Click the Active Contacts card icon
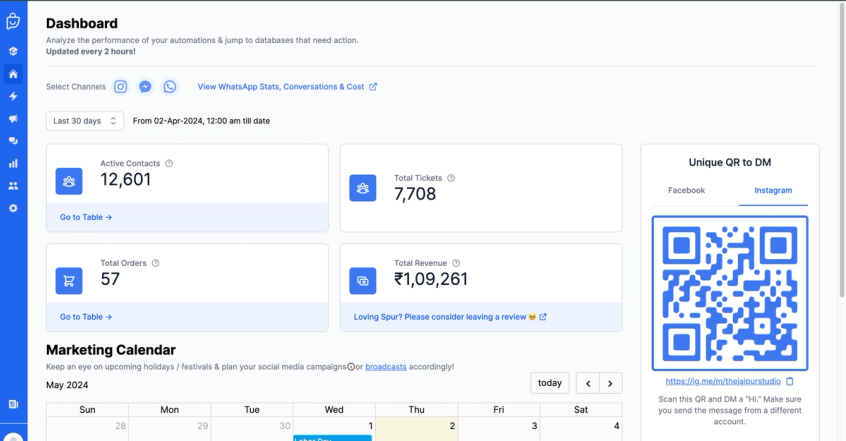 (69, 181)
